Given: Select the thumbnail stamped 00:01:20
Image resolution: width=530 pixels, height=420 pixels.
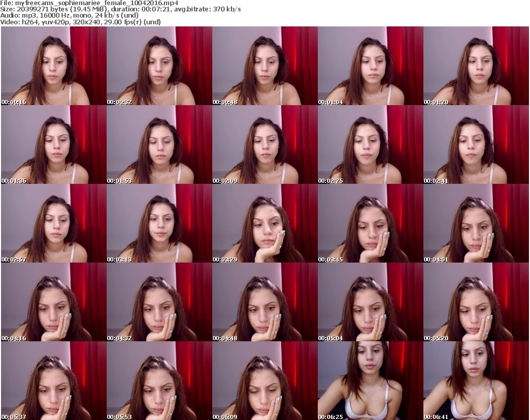Looking at the screenshot, I should [476, 66].
